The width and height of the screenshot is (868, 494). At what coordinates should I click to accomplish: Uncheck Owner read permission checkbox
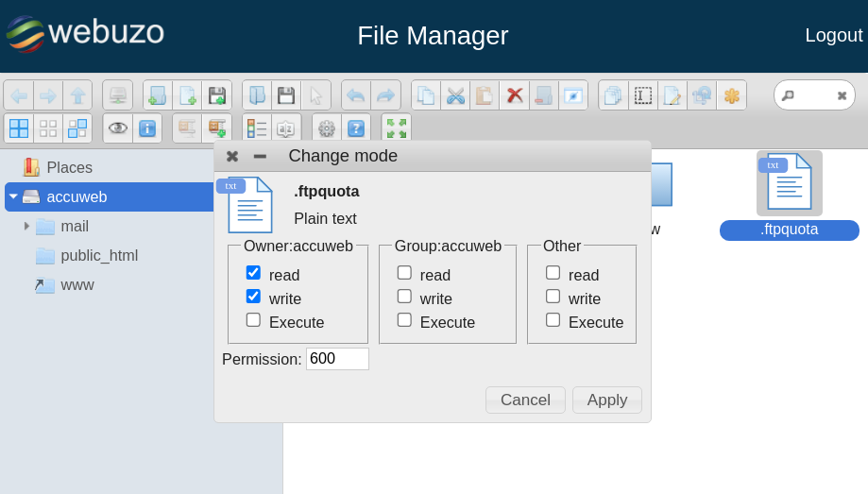coord(253,273)
